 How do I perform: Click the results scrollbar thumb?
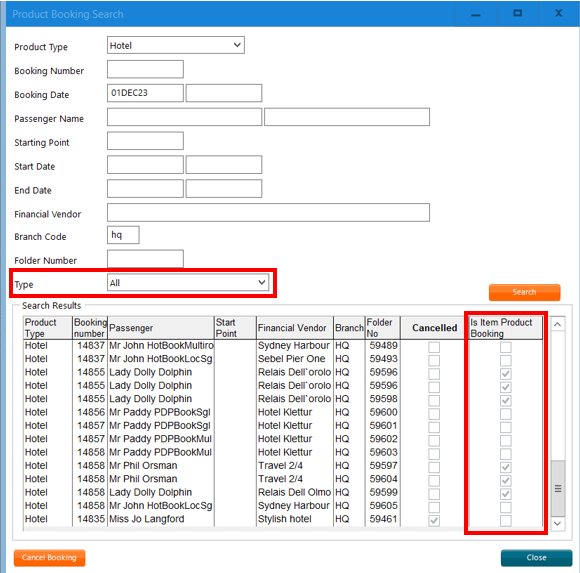pyautogui.click(x=558, y=488)
